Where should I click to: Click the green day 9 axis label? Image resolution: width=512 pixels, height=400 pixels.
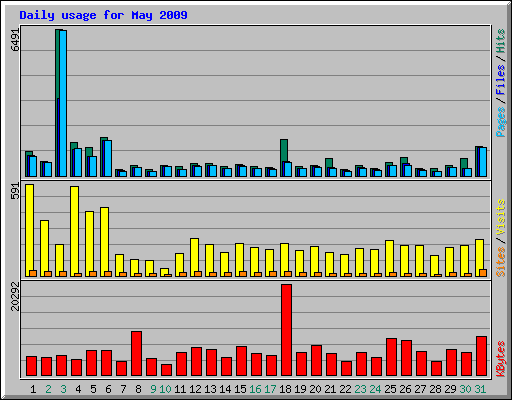point(153,389)
